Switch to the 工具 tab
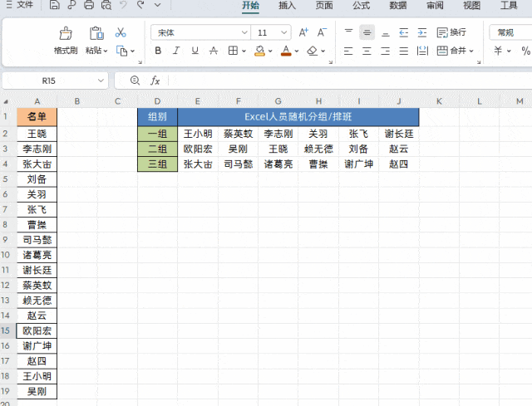 coord(509,5)
